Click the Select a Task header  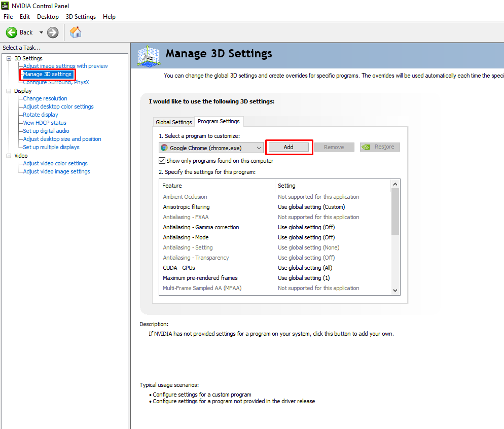coord(21,48)
